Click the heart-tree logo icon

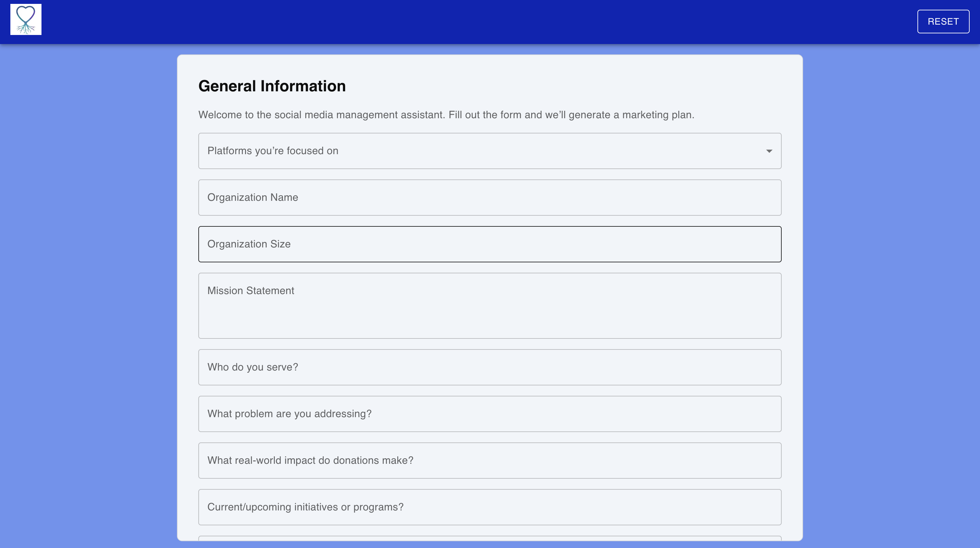click(x=26, y=19)
